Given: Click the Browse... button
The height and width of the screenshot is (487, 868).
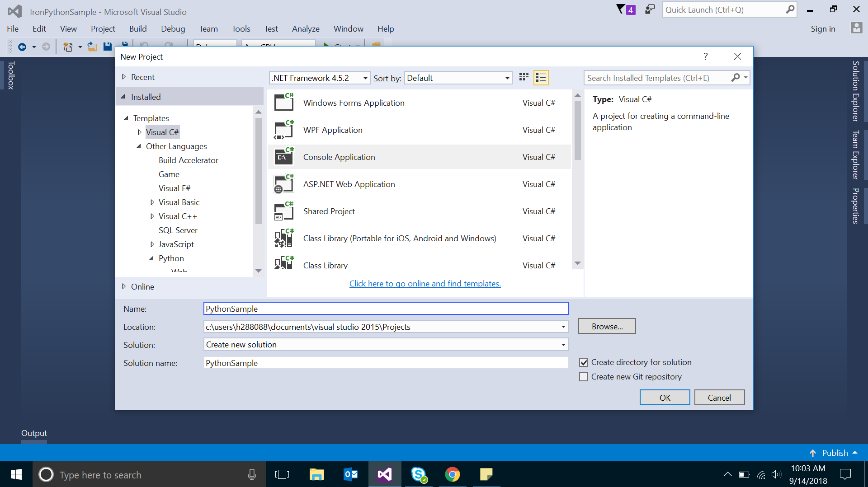Looking at the screenshot, I should tap(607, 326).
